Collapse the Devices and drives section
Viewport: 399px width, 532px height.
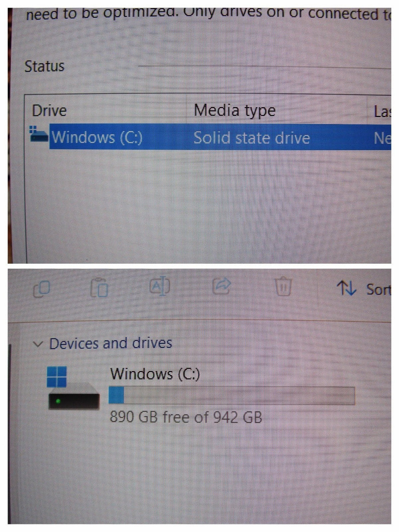coord(38,344)
